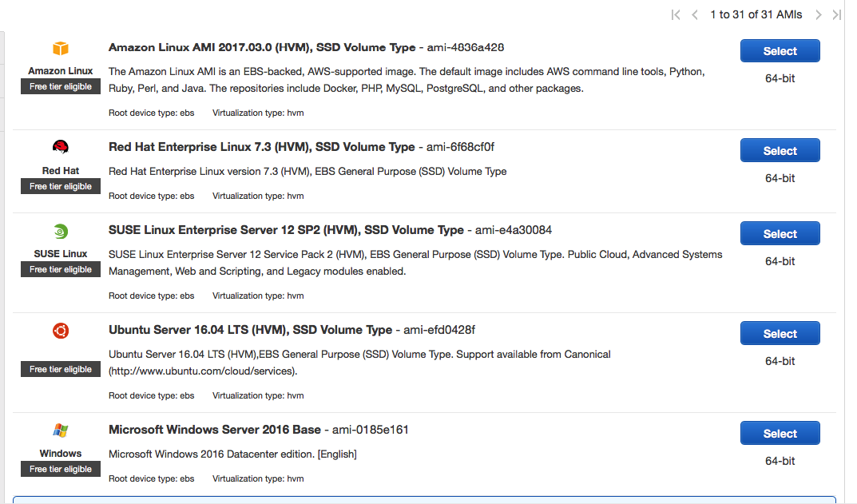Screen dimensions: 857x504
Task: Click the ami-4836a428 ID text
Action: (x=465, y=48)
